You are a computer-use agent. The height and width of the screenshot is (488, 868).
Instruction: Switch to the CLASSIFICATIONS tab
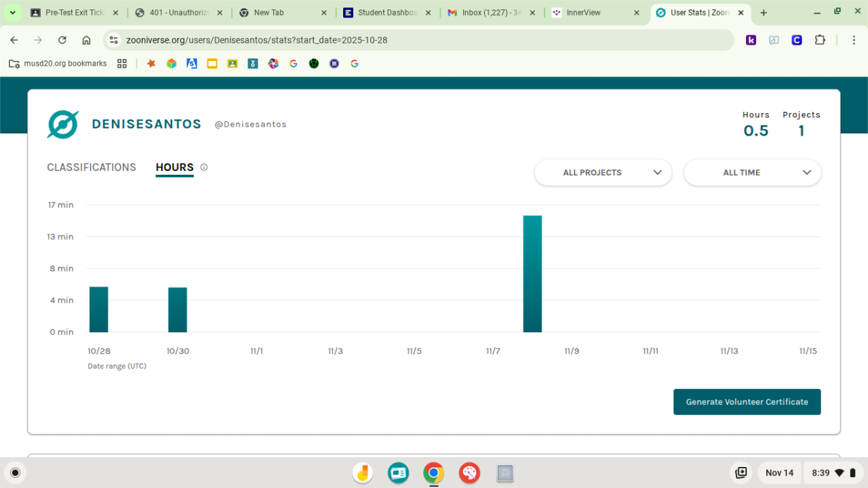coord(92,167)
